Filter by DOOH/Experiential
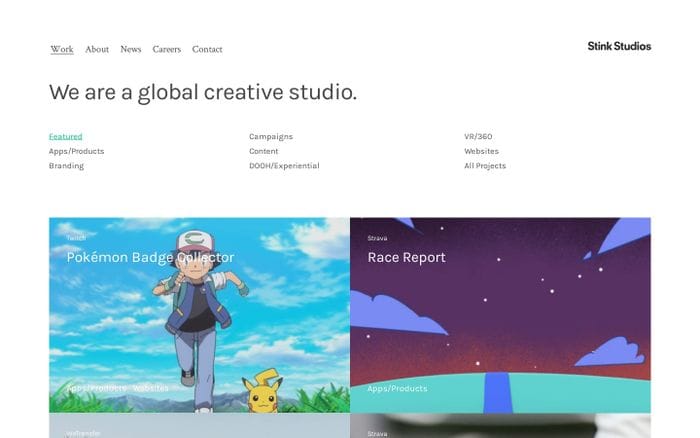 pos(284,166)
